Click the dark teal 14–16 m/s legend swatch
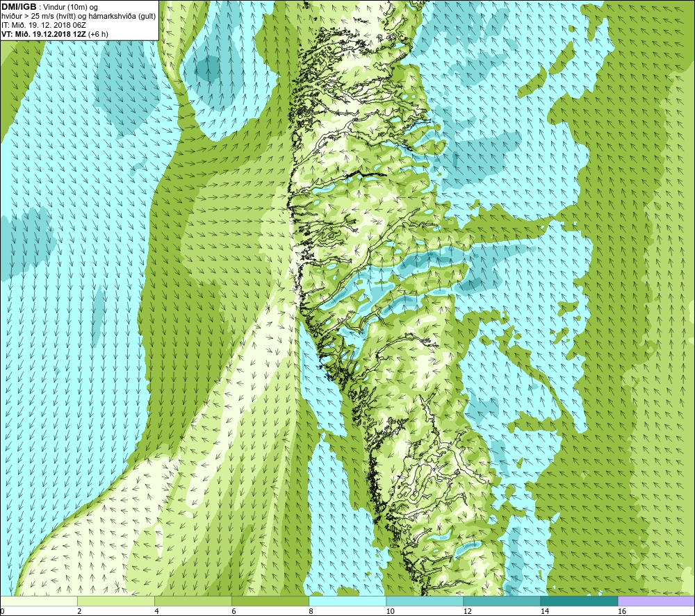The width and height of the screenshot is (695, 616). tap(579, 601)
